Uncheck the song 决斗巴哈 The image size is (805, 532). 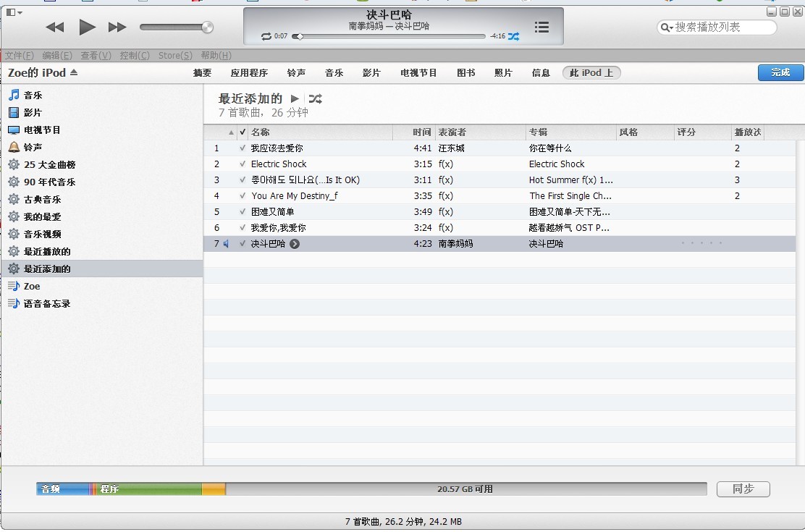coord(243,243)
